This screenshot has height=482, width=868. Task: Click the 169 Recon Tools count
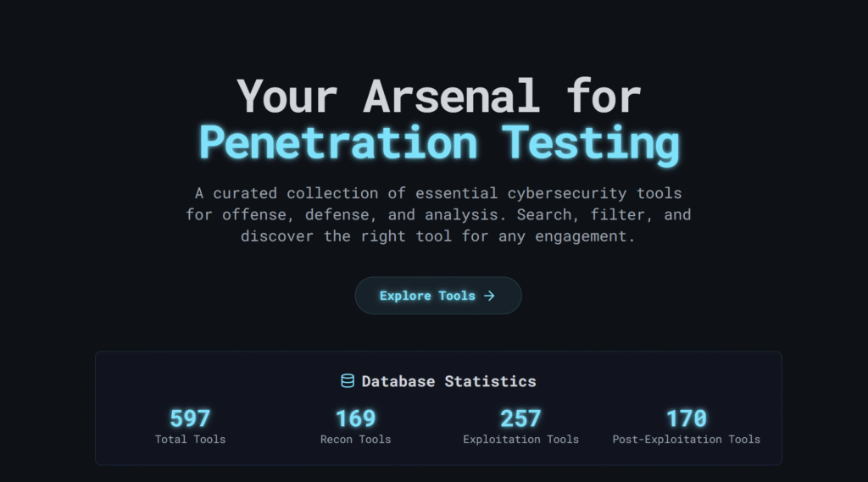355,418
